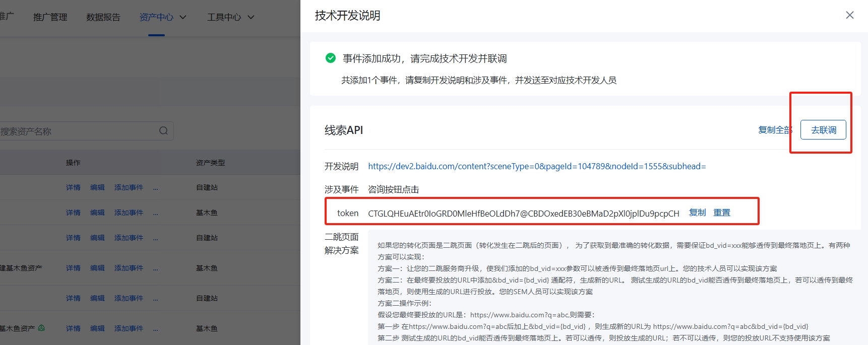The width and height of the screenshot is (868, 345).
Task: Click the search magnifier icon
Action: tap(163, 131)
